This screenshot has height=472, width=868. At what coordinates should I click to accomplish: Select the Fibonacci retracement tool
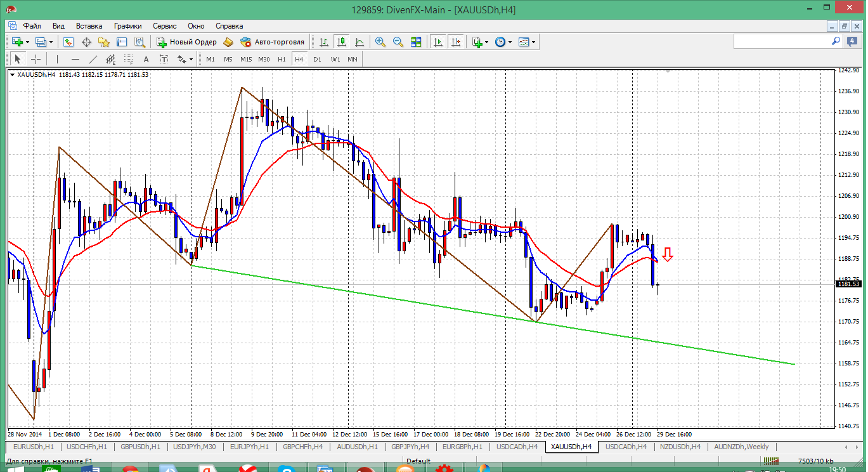129,59
